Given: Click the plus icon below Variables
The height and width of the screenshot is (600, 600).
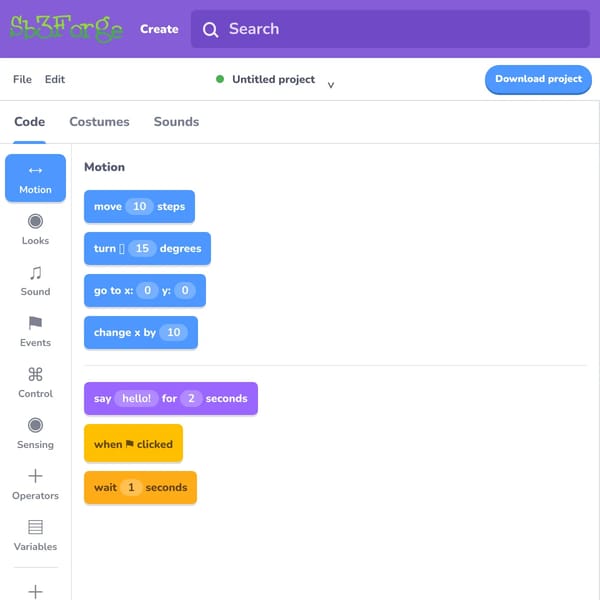Looking at the screenshot, I should (35, 591).
